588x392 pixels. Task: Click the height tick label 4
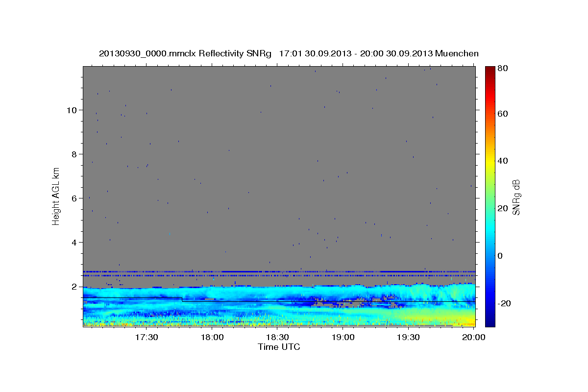coord(74,242)
